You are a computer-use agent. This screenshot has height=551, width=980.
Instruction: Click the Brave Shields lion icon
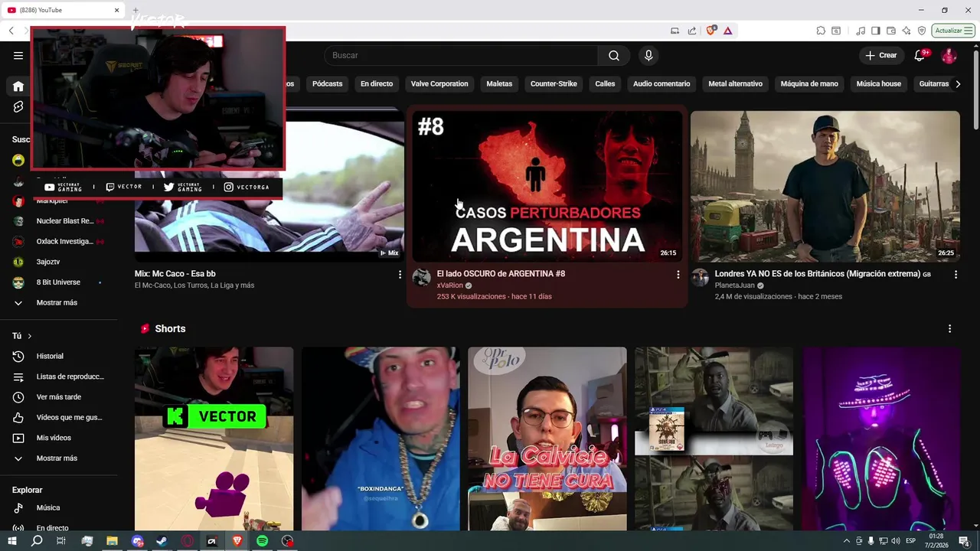pyautogui.click(x=711, y=31)
